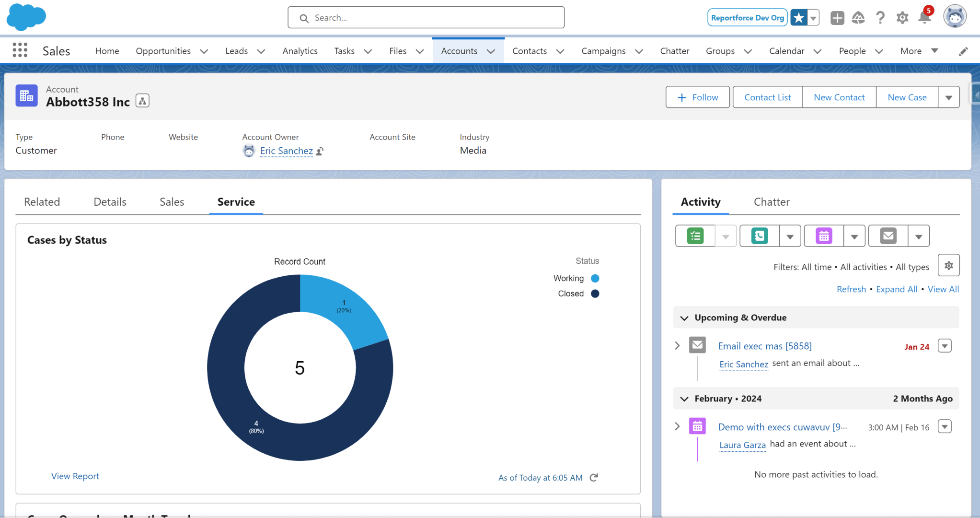
Task: Click into the global Search field
Action: (x=426, y=17)
